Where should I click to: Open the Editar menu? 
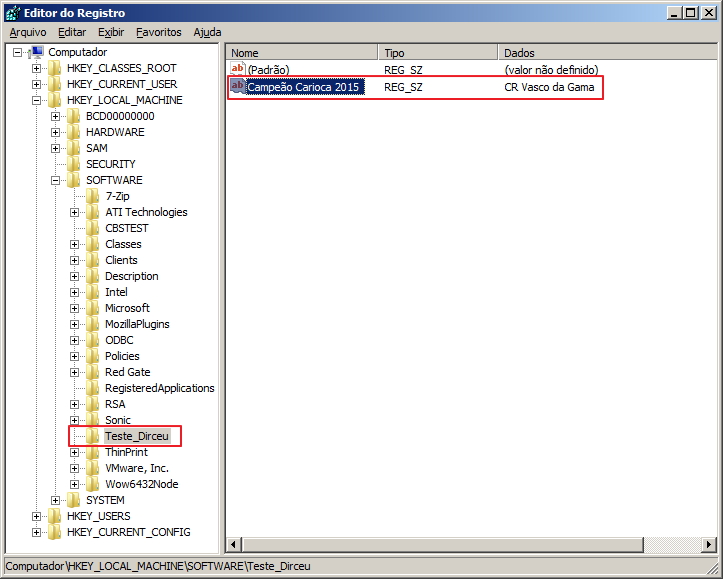coord(72,32)
